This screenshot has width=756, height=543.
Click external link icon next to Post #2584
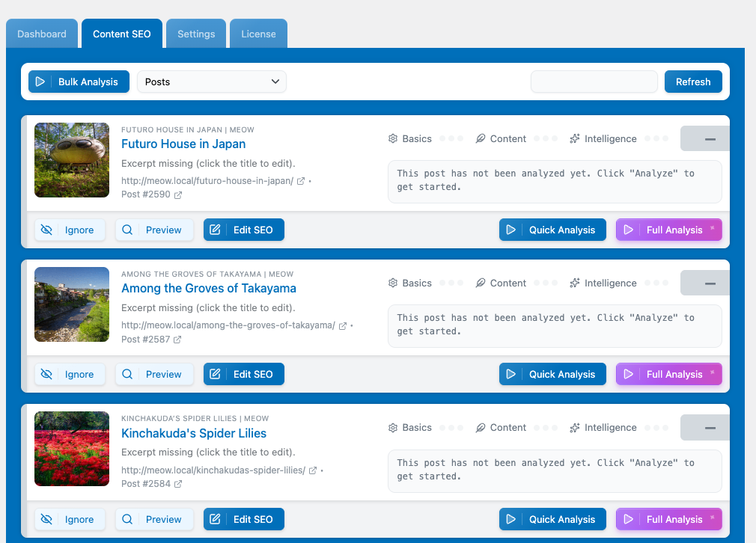click(x=178, y=484)
